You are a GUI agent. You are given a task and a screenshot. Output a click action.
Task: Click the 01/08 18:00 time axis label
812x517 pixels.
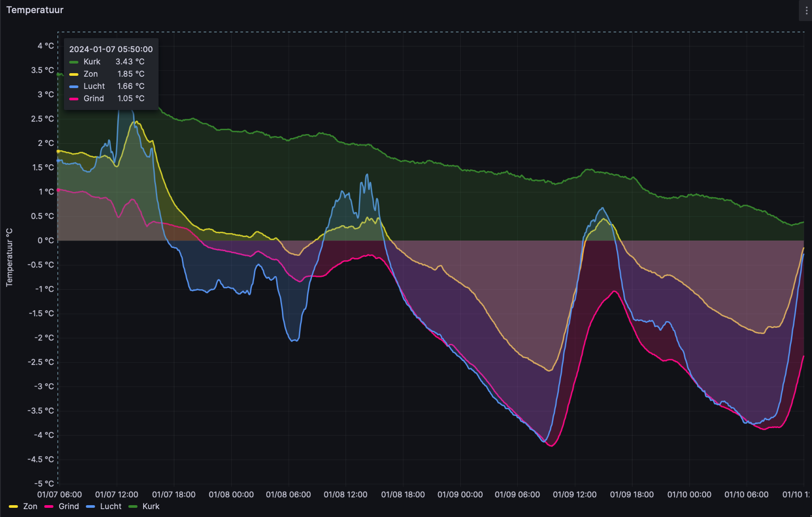point(403,495)
